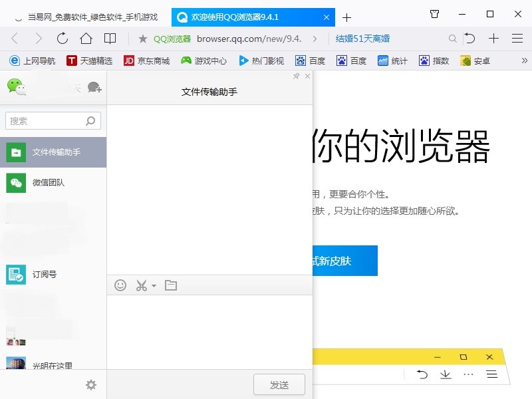Open the scissors screenshot tool
Screen dimensions: 532x399
141,285
